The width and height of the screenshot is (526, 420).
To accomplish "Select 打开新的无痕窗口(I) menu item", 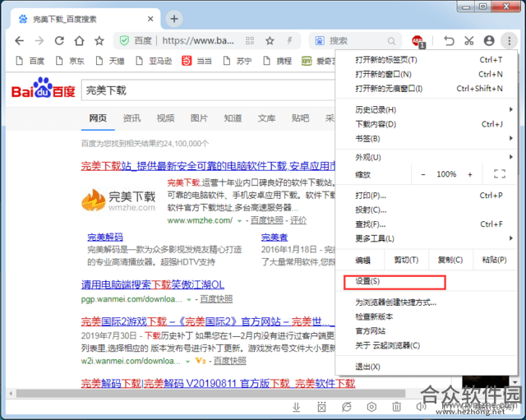I will click(427, 89).
